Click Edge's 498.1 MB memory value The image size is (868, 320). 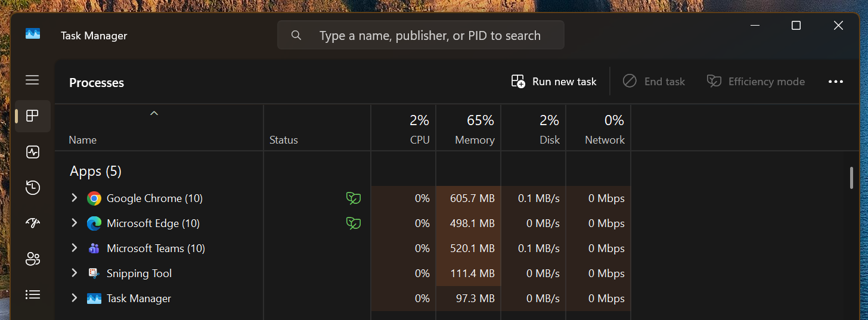(x=472, y=223)
